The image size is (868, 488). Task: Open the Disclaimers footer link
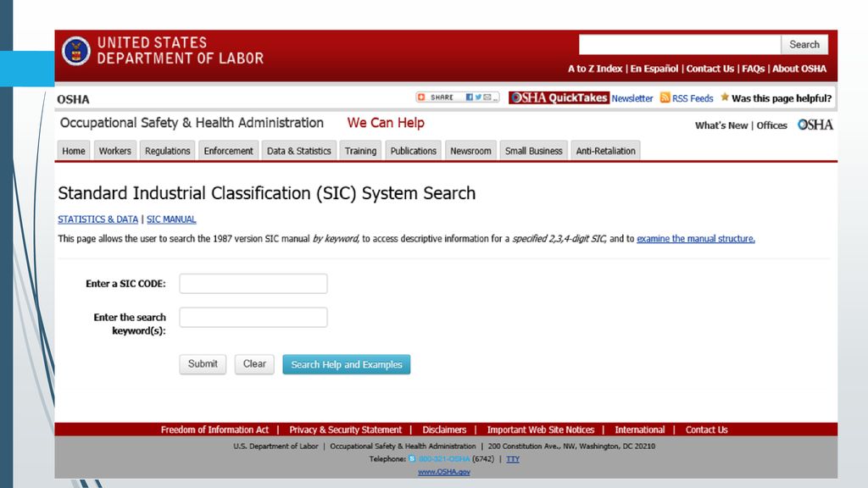pyautogui.click(x=444, y=430)
